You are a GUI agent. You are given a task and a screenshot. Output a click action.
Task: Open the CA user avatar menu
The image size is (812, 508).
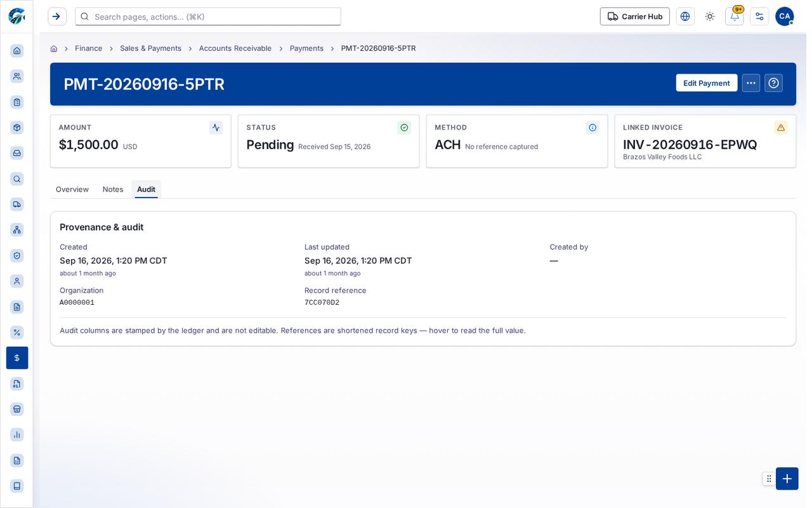pos(785,17)
